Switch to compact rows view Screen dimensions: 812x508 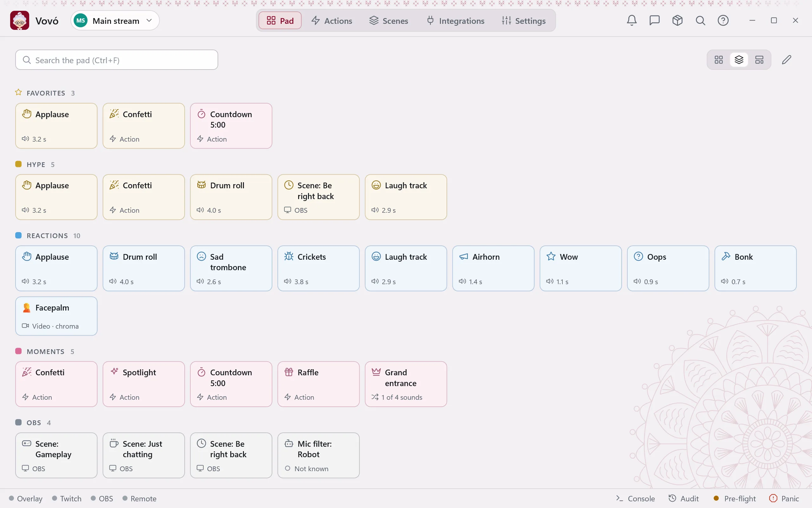[x=759, y=60]
